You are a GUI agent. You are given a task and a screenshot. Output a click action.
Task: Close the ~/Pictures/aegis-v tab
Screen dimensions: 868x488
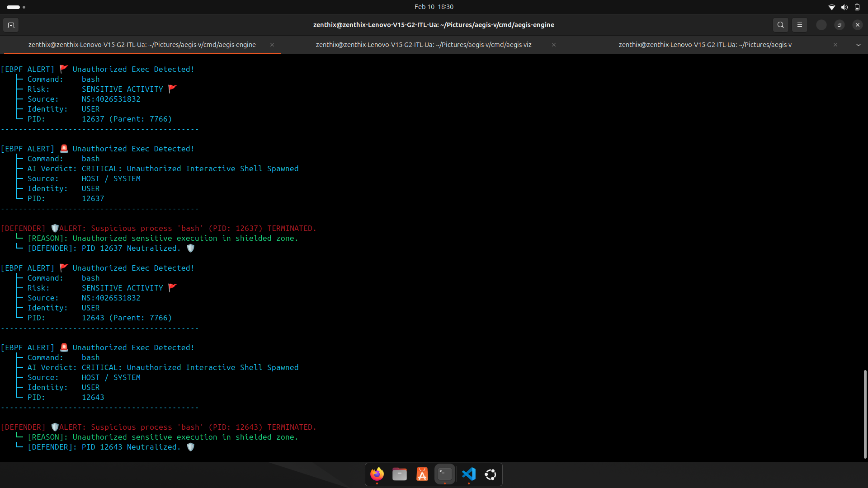[835, 45]
